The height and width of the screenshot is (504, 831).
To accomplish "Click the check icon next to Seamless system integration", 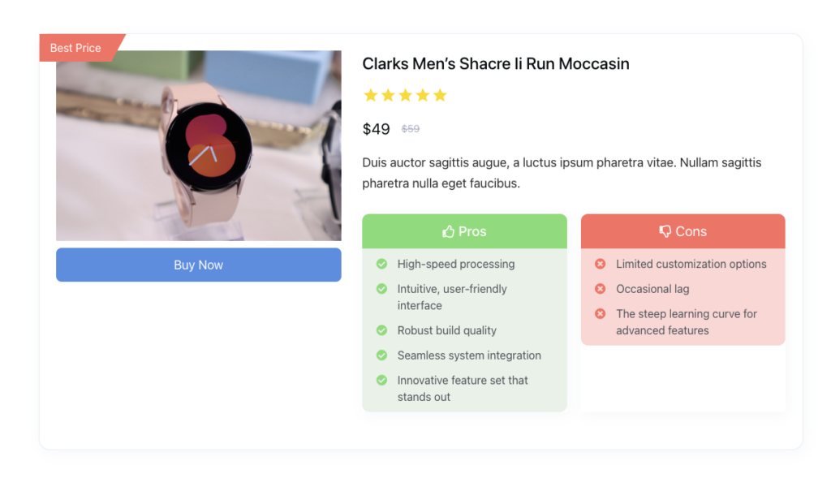I will [381, 355].
